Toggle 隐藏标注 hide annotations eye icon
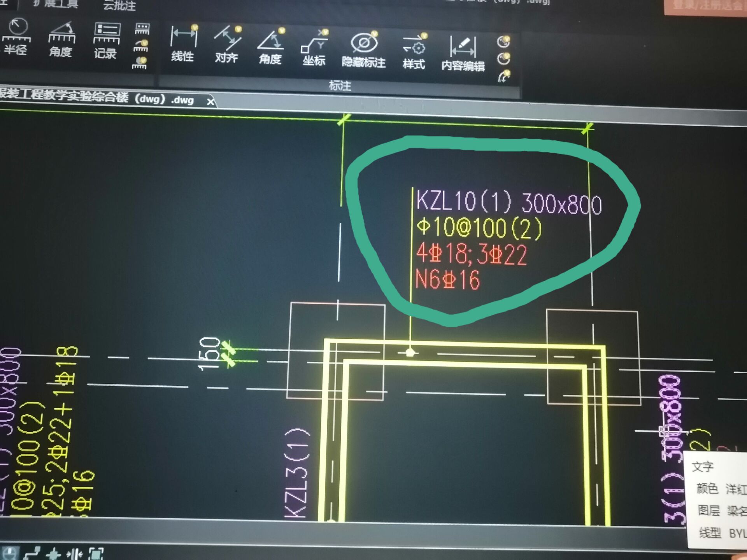Viewport: 747px width, 560px height. tap(364, 50)
